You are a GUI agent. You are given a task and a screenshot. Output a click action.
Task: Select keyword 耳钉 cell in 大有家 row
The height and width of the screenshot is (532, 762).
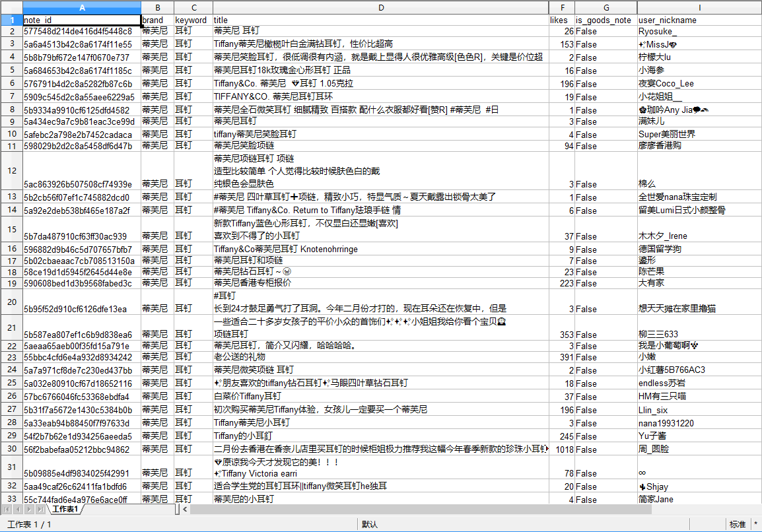(193, 283)
